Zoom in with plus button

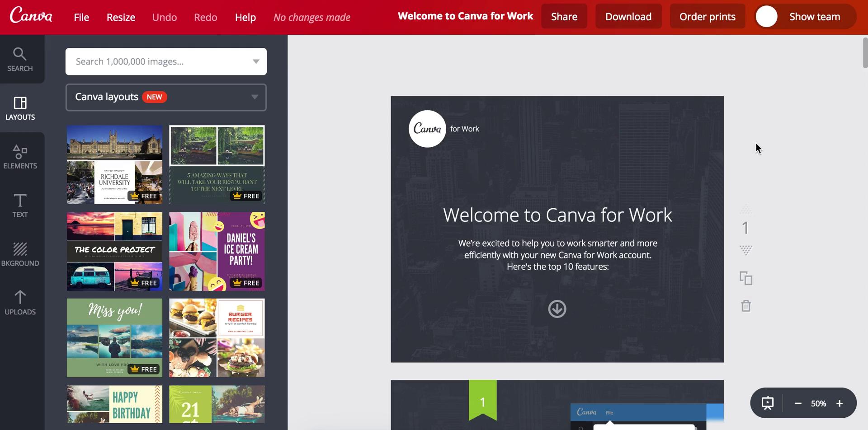[840, 403]
